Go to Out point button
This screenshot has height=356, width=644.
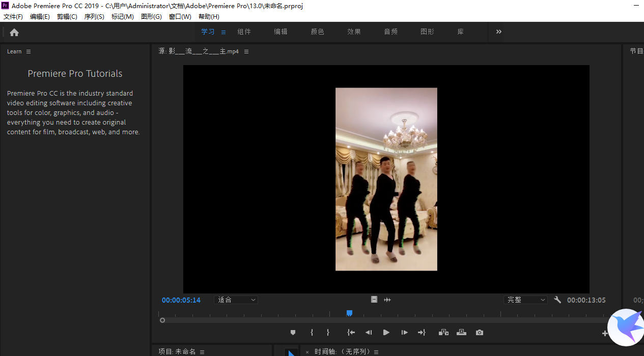(x=422, y=333)
